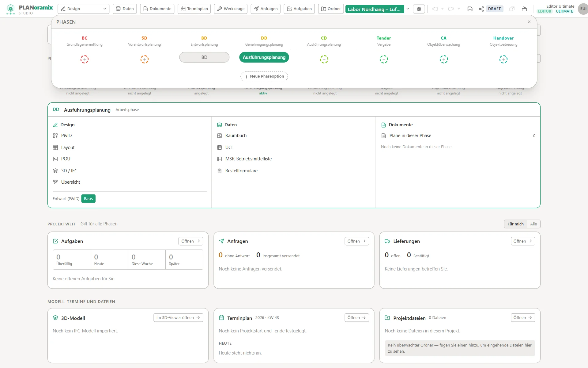Open undo history dropdown arrow
Viewport: 588px width, 368px height.
[442, 9]
